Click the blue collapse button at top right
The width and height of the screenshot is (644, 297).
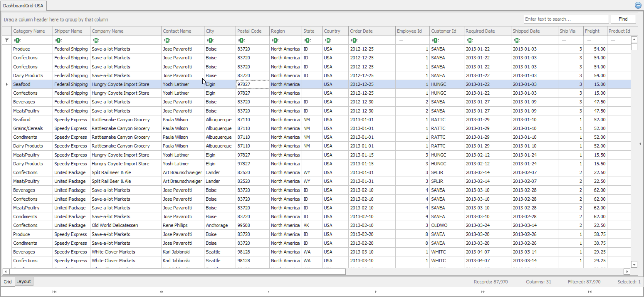638,5
